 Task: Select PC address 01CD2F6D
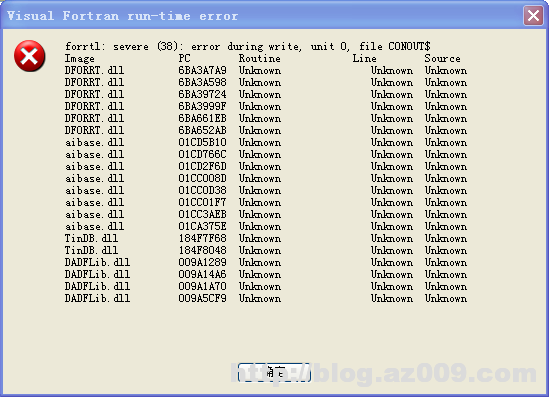[202, 166]
